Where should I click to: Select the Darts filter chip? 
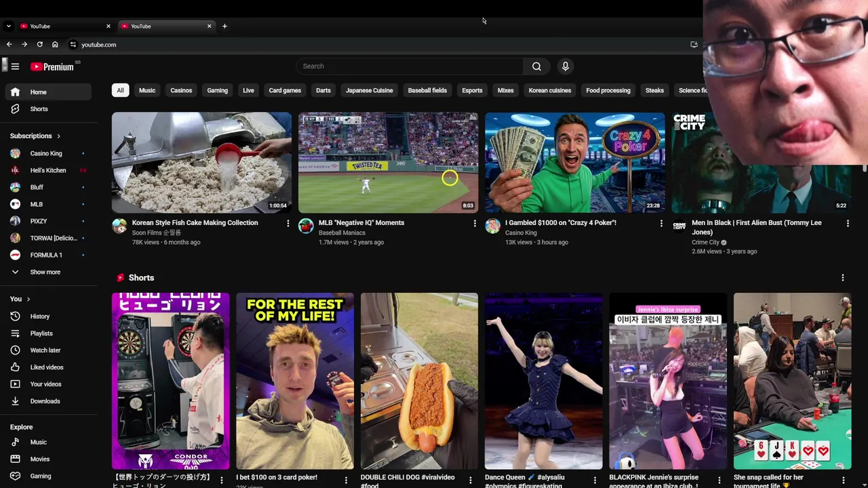(x=323, y=90)
